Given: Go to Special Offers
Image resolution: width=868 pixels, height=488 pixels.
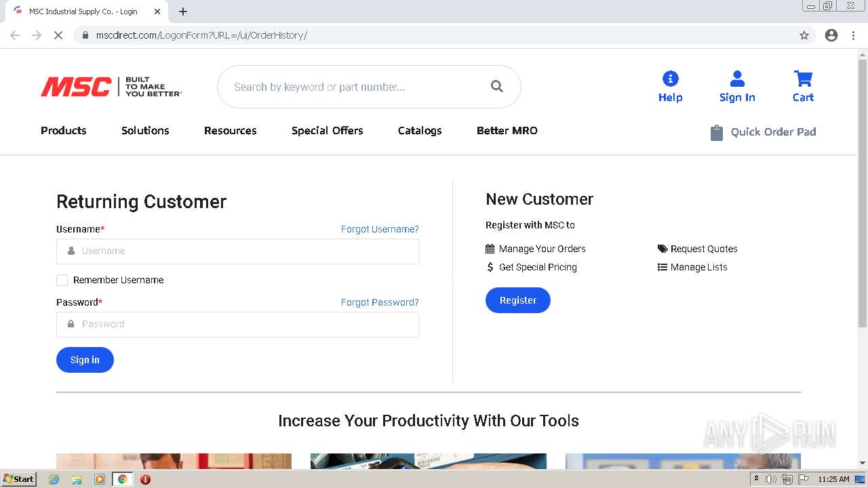Looking at the screenshot, I should [328, 131].
